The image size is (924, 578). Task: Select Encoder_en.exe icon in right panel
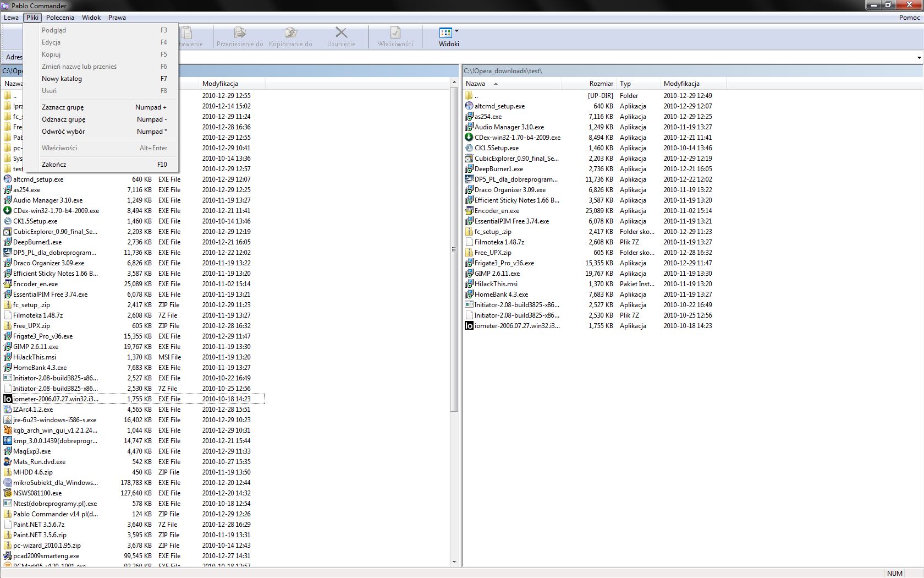pos(469,210)
